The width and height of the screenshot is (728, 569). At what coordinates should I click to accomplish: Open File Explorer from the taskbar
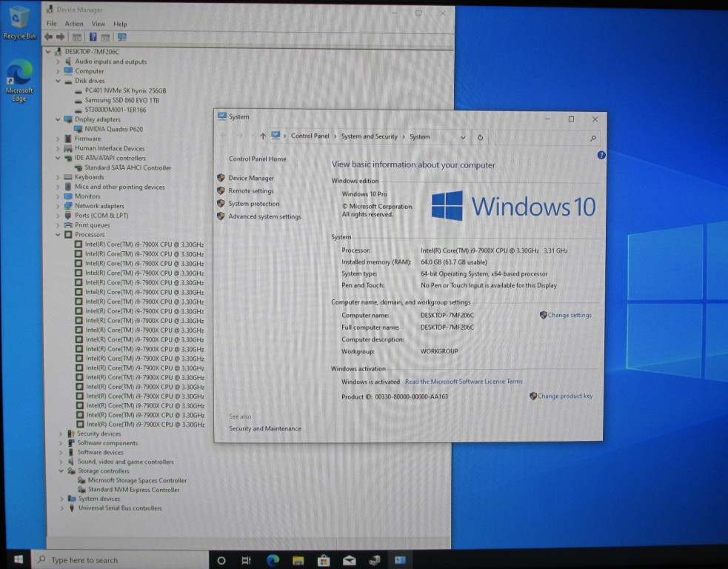point(298,561)
